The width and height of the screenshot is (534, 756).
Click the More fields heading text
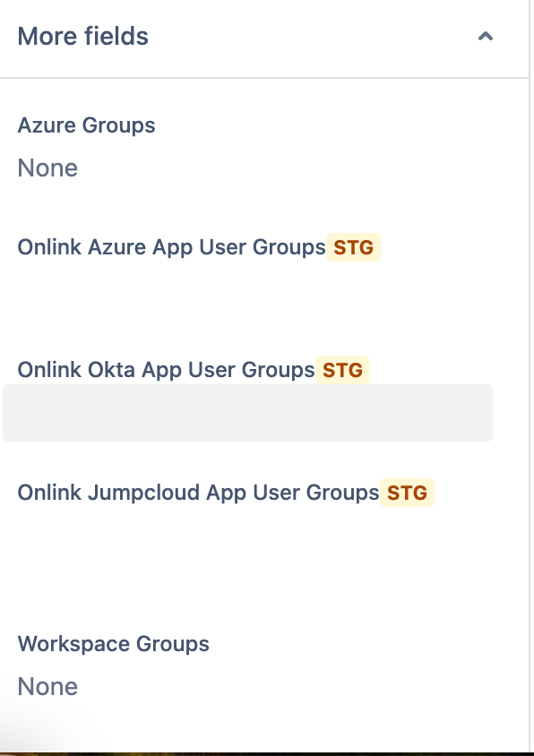tap(82, 36)
